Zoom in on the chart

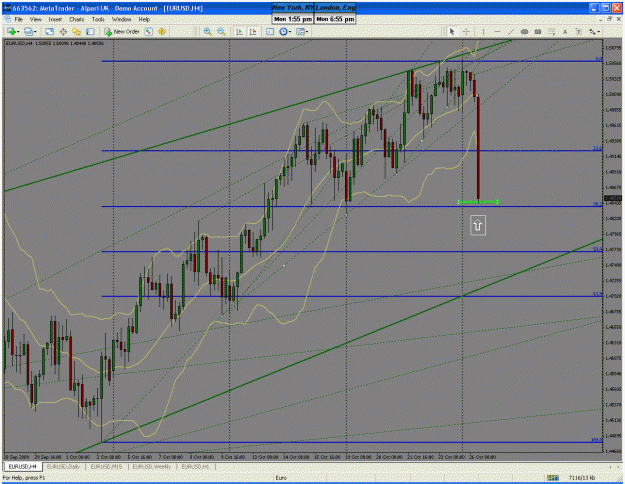(207, 31)
